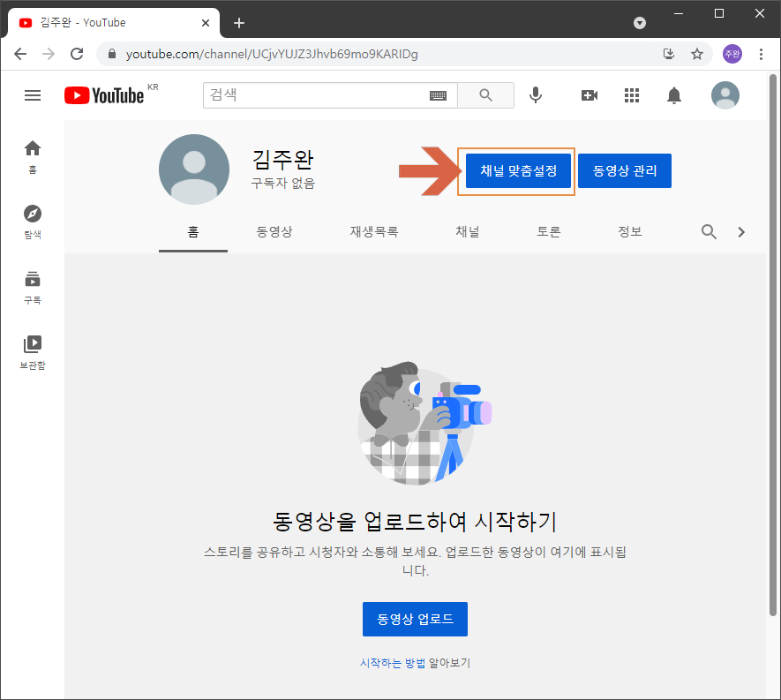Open the YouTube apps grid
The image size is (781, 700).
click(x=632, y=95)
